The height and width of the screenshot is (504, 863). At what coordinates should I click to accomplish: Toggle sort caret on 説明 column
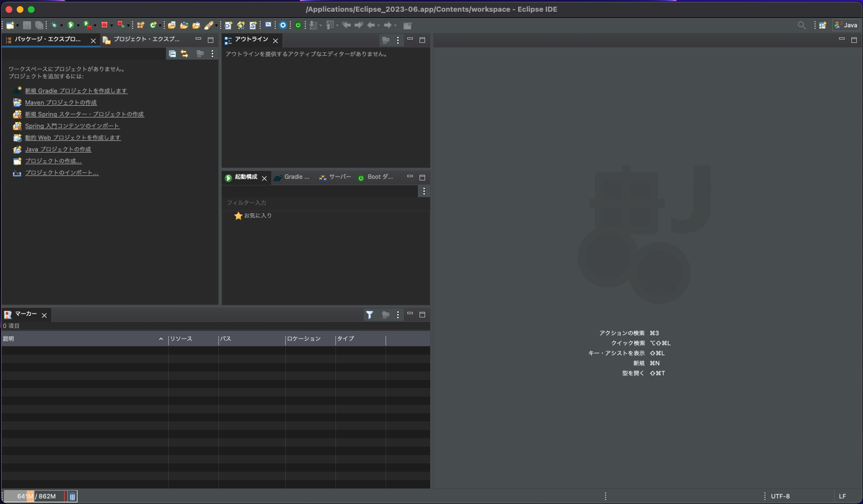pyautogui.click(x=161, y=339)
